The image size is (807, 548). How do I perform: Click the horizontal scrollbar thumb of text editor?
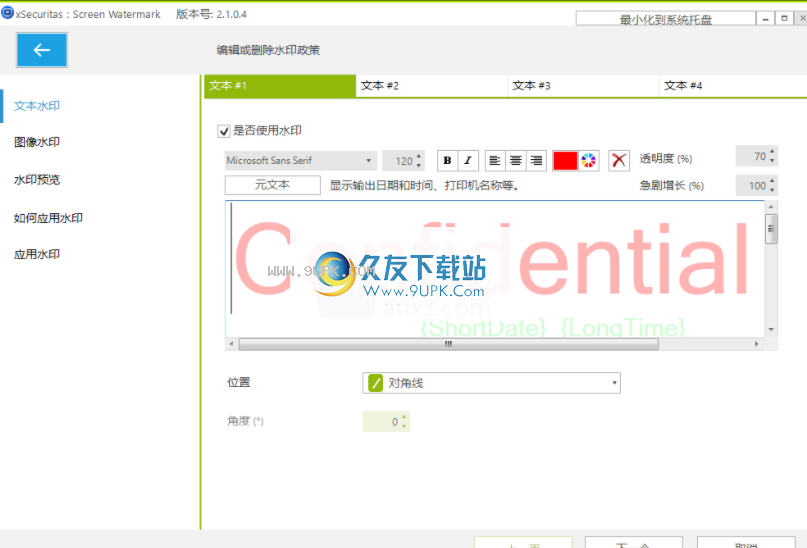[x=448, y=344]
